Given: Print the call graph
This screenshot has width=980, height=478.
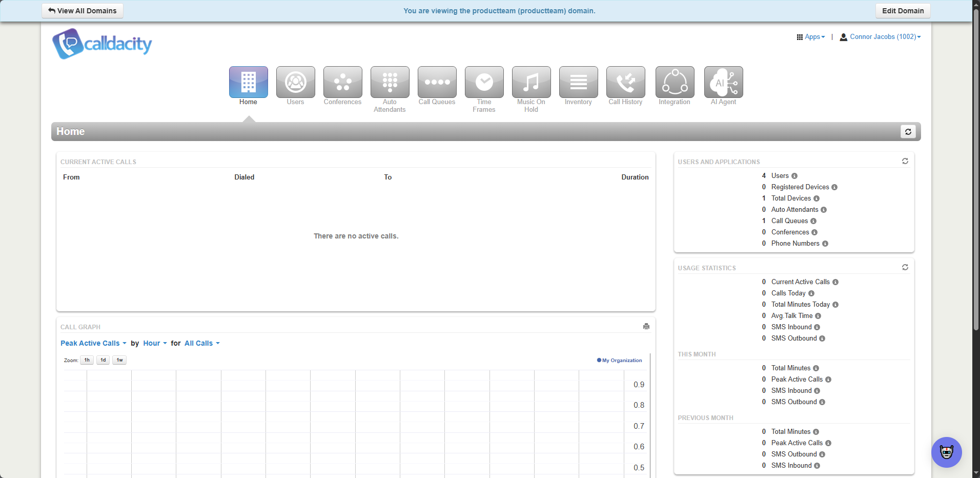Looking at the screenshot, I should click(646, 327).
